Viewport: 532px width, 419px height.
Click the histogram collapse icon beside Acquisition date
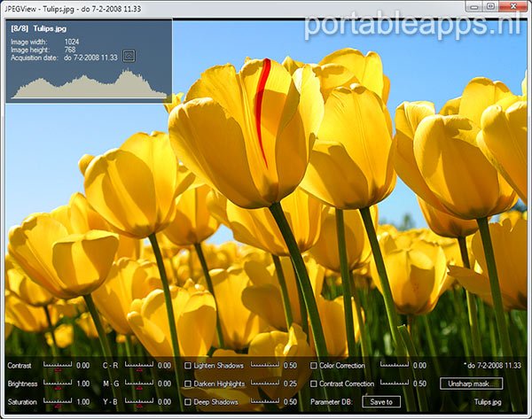click(x=129, y=56)
